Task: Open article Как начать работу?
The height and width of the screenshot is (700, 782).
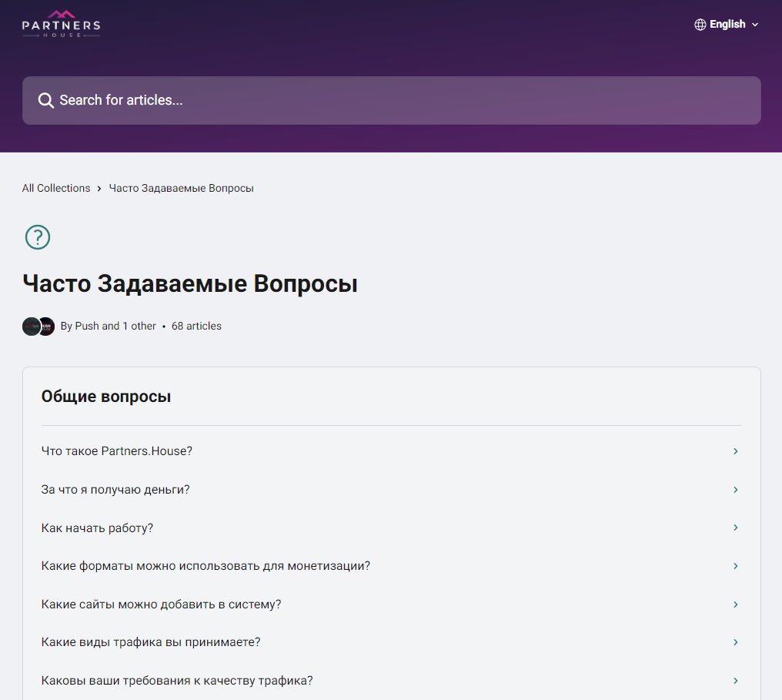Action: (x=392, y=528)
